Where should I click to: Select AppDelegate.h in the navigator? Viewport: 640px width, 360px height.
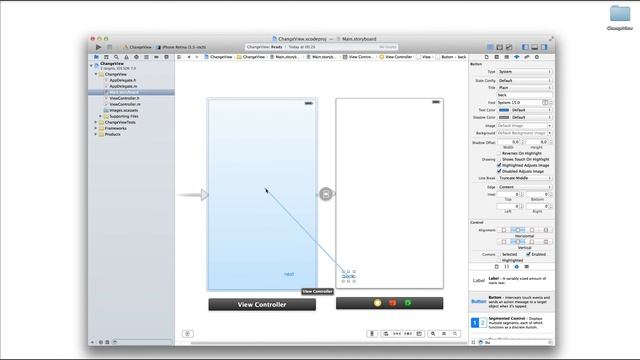point(122,80)
